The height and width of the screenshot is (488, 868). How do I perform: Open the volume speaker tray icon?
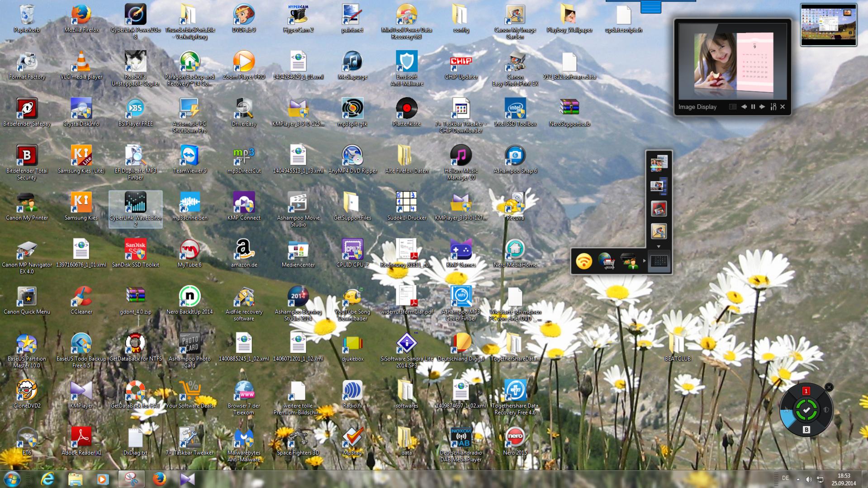(809, 479)
